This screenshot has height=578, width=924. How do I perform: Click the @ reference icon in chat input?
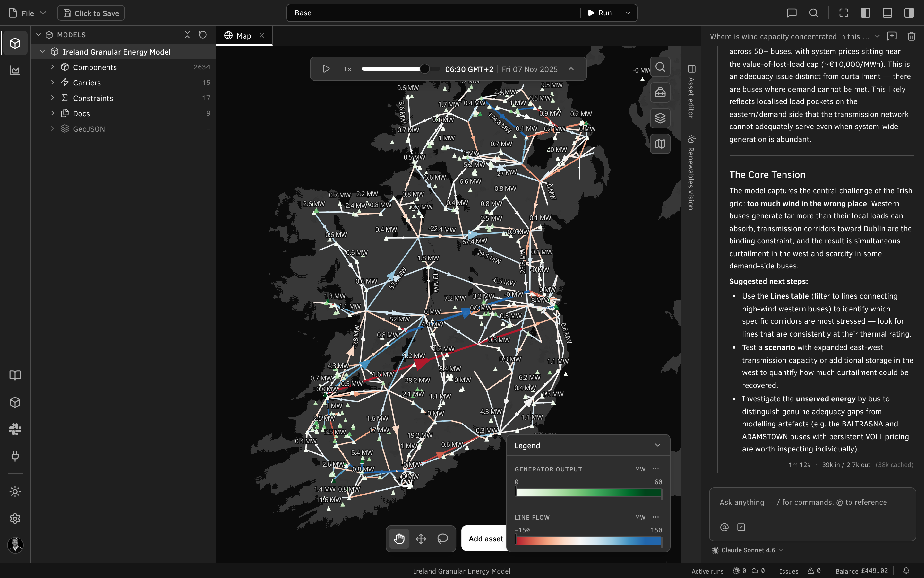click(724, 527)
